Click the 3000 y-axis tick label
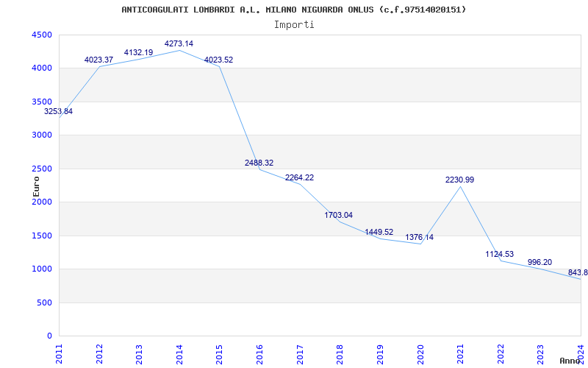The image size is (588, 368). 42,135
